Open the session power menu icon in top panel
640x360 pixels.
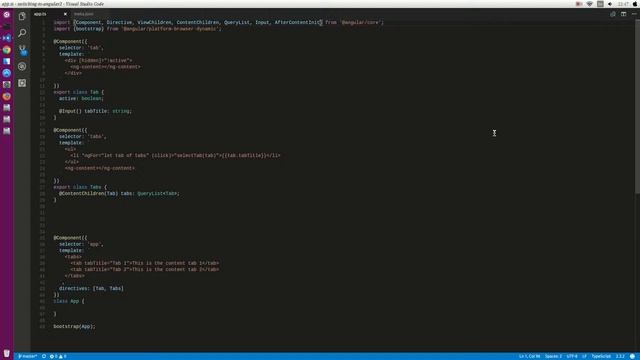coord(635,4)
